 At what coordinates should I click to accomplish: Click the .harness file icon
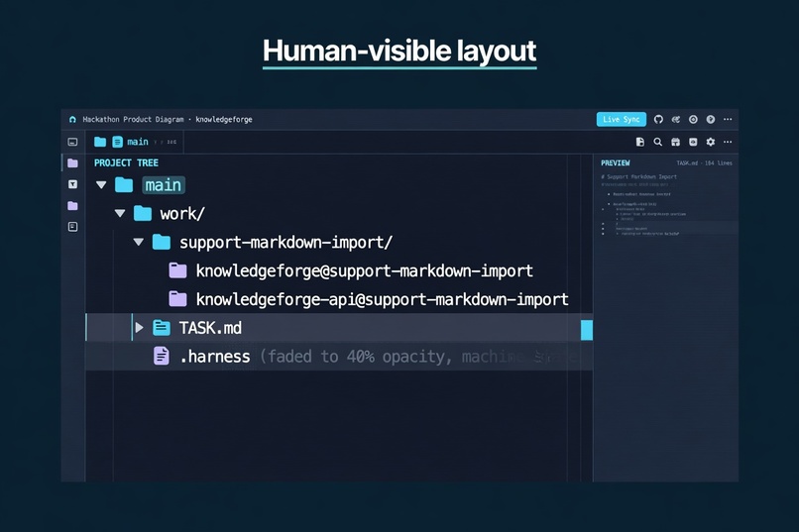162,356
